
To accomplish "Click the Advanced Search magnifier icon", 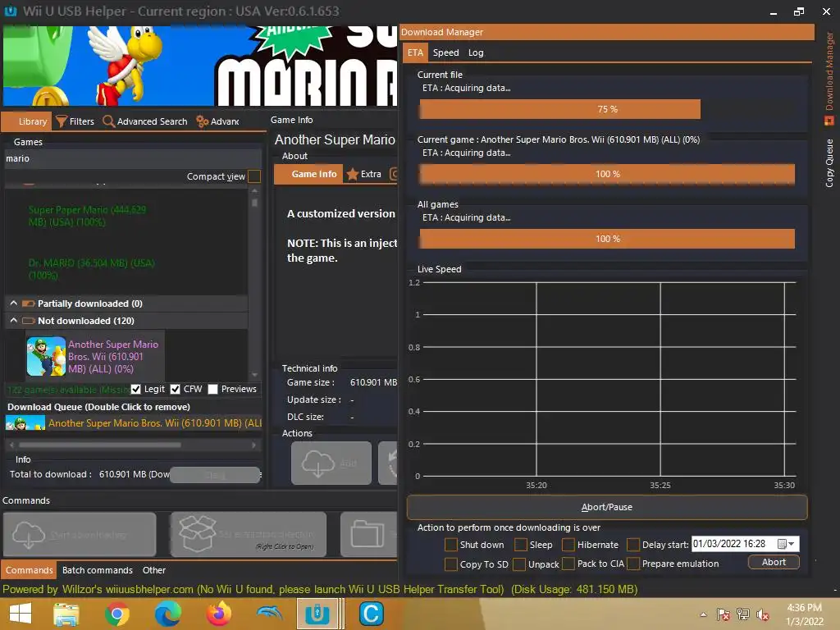I will click(109, 121).
